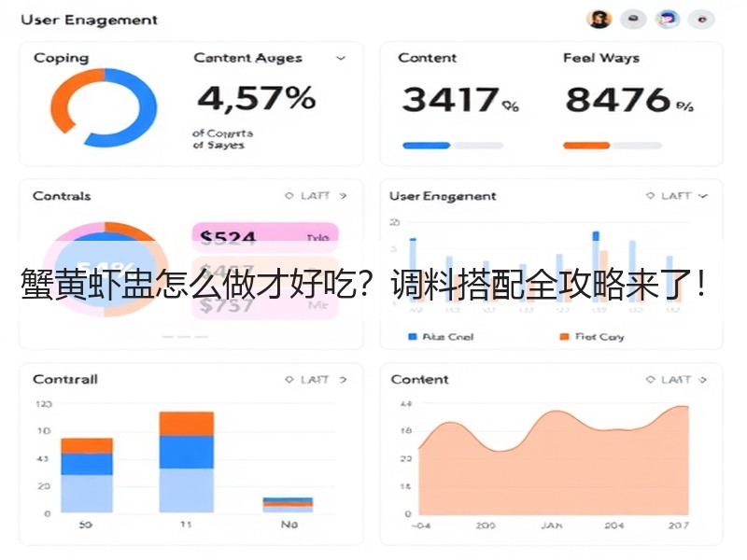Toggle the blue Rta Cnel legend
Screen dimensions: 747x560
pos(441,337)
